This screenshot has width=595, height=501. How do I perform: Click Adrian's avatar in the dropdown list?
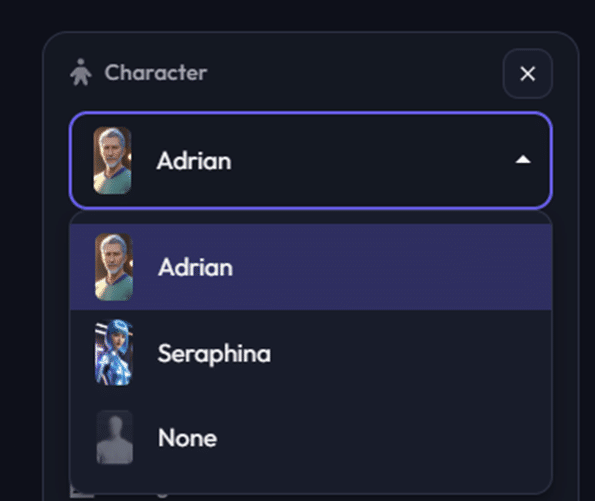(114, 267)
